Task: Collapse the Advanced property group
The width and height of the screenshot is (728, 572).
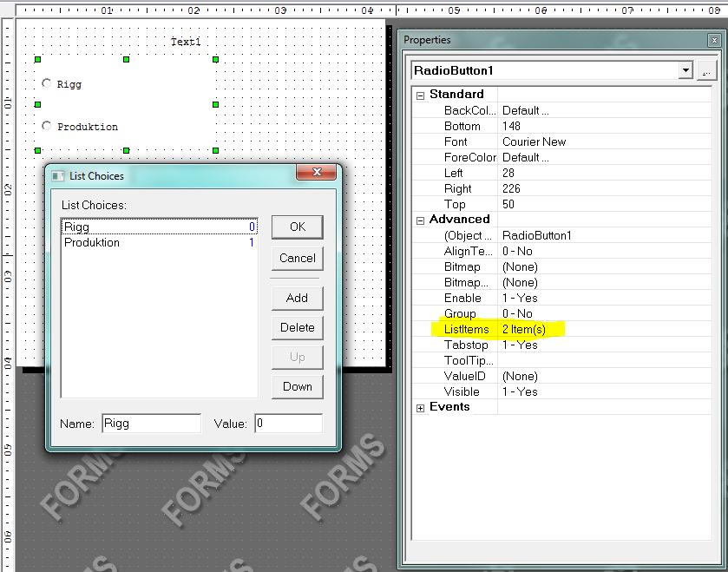Action: click(x=420, y=220)
